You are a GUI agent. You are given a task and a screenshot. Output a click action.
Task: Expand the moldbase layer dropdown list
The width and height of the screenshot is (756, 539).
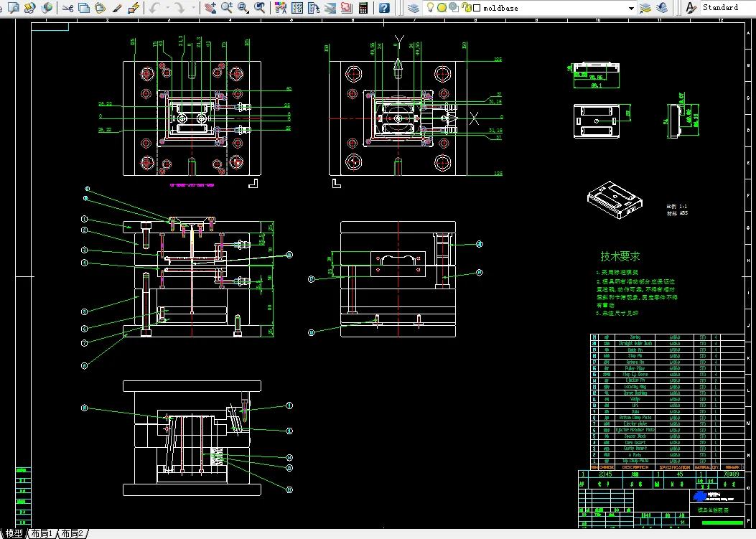(x=631, y=8)
